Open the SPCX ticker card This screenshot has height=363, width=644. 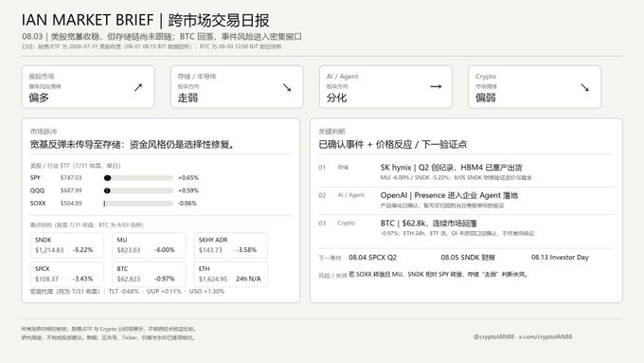pyautogui.click(x=67, y=274)
